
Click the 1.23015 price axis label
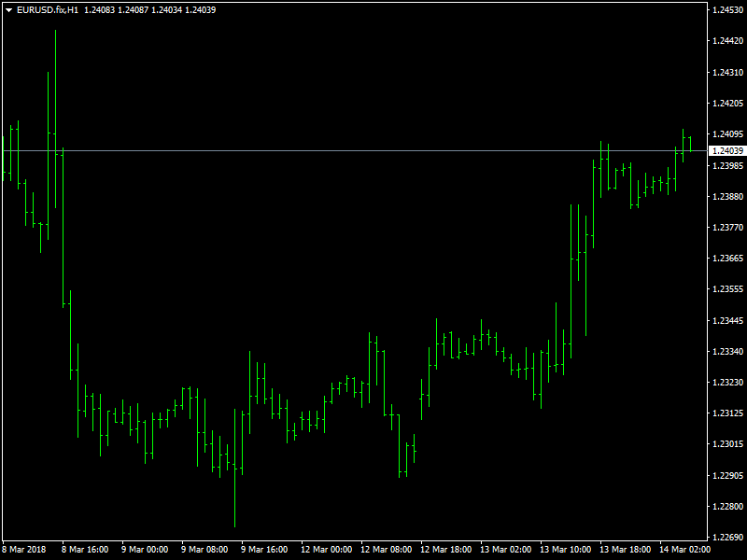(727, 444)
